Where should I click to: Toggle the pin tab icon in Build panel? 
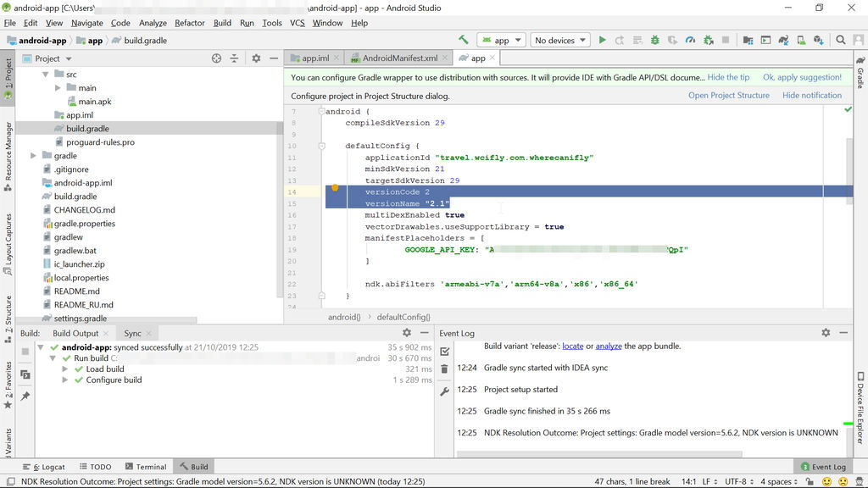pos(25,396)
